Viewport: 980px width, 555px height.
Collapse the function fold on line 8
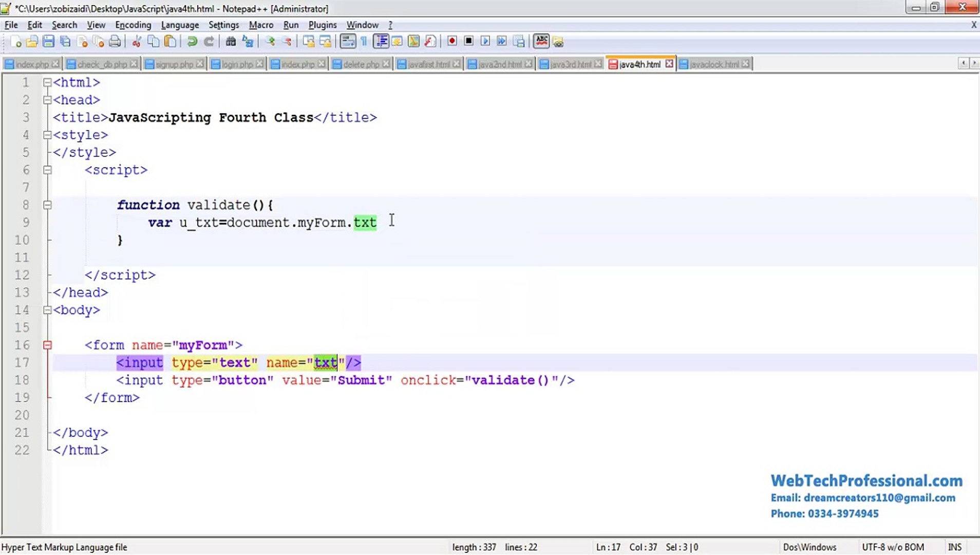click(x=47, y=205)
